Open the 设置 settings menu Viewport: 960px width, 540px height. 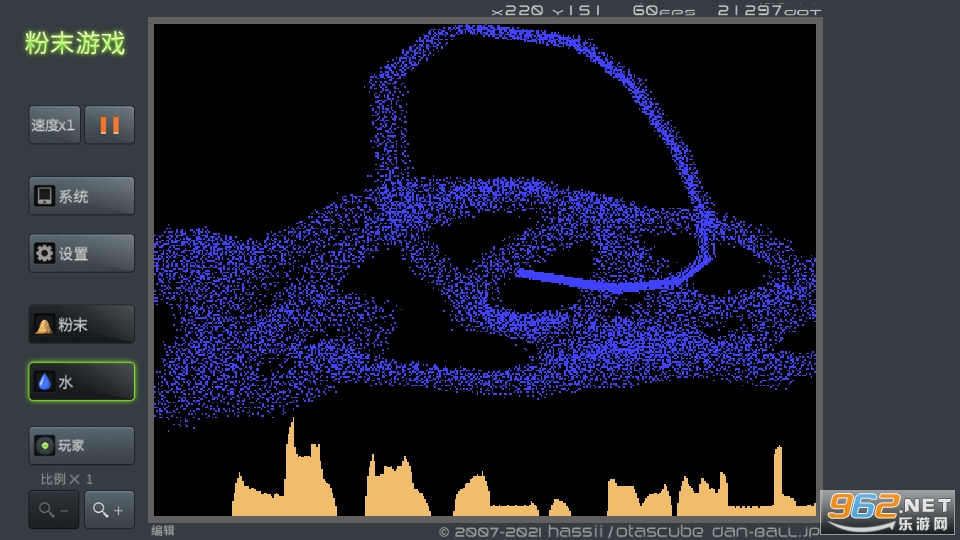point(81,253)
